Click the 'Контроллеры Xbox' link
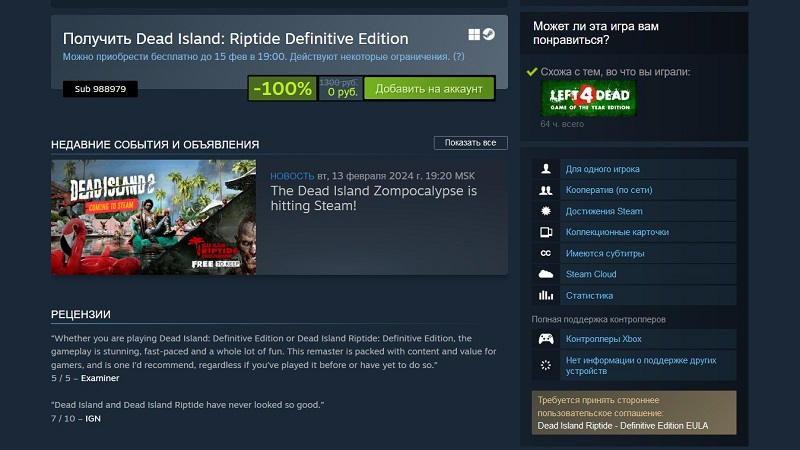 click(x=604, y=339)
